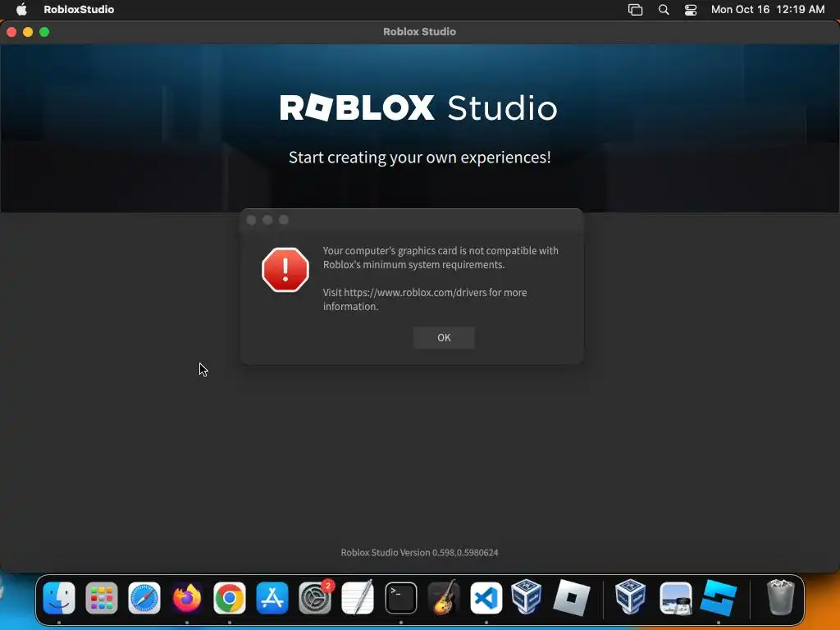Open Launchpad from the Dock
The height and width of the screenshot is (630, 840).
(101, 598)
